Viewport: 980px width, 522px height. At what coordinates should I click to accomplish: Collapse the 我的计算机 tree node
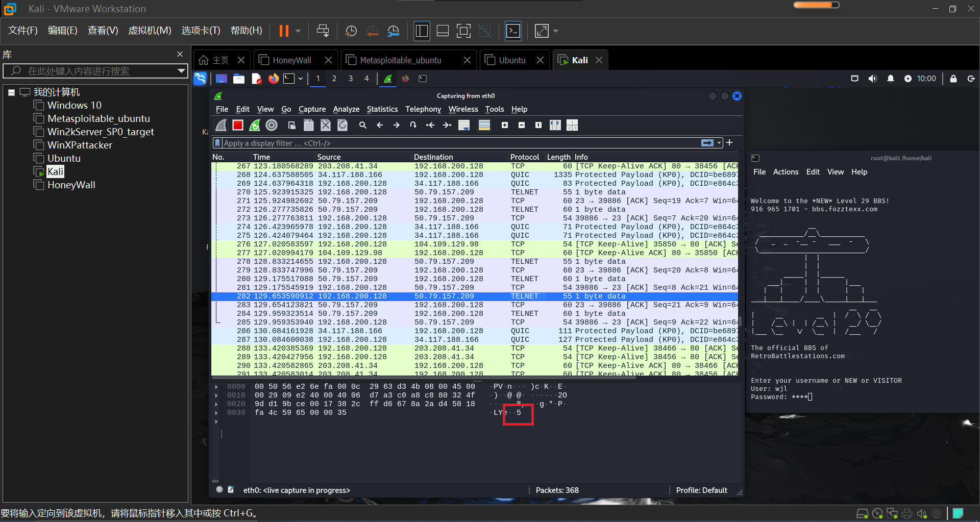(x=11, y=92)
